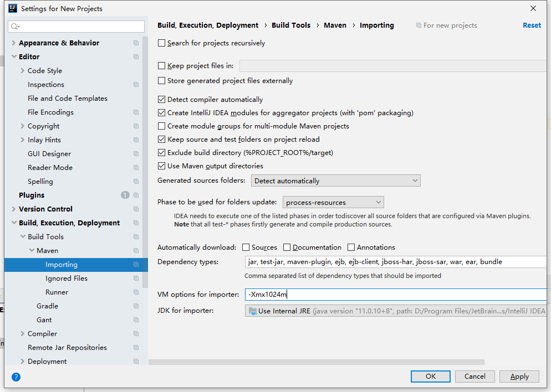Click project-level icon beside Gradle

coord(136,306)
